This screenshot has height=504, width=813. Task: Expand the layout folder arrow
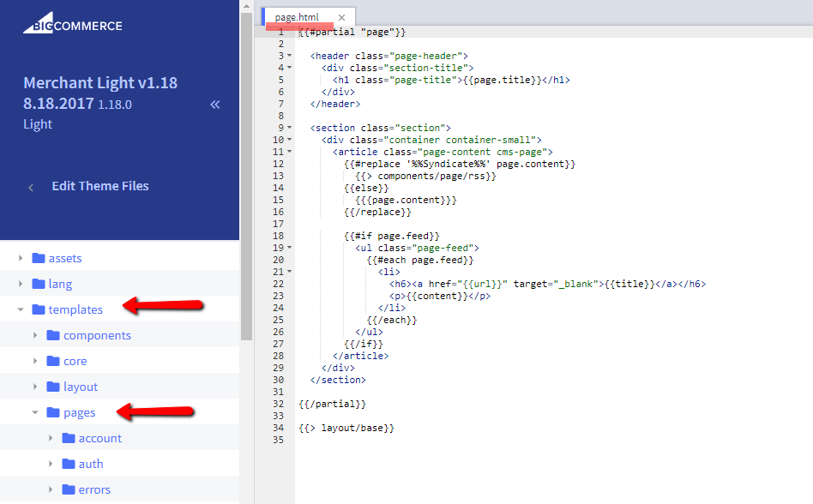pyautogui.click(x=35, y=387)
